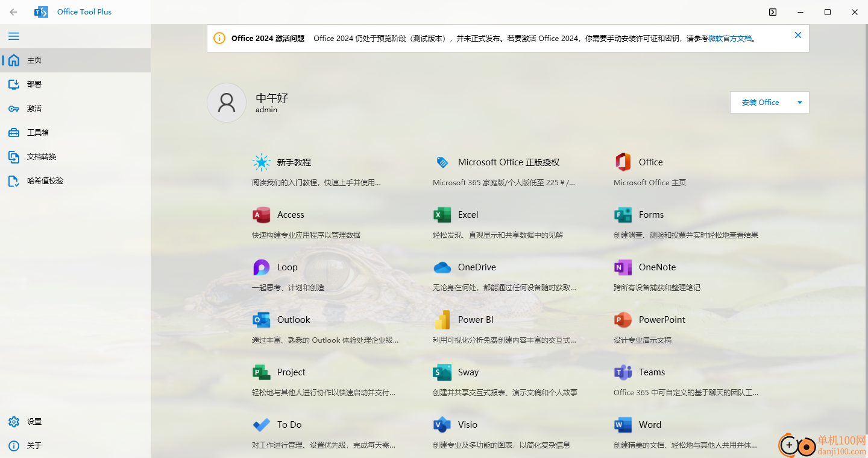Toggle the hamburger navigation menu
Viewport: 868px width, 458px height.
14,36
